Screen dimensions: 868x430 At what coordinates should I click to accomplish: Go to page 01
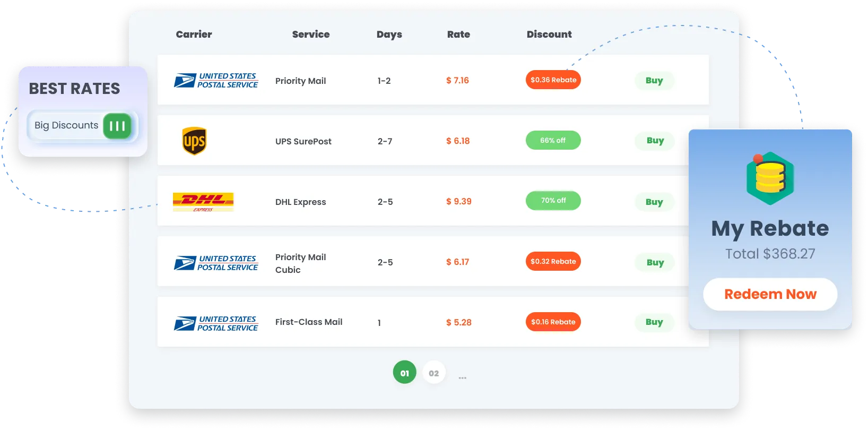[405, 373]
